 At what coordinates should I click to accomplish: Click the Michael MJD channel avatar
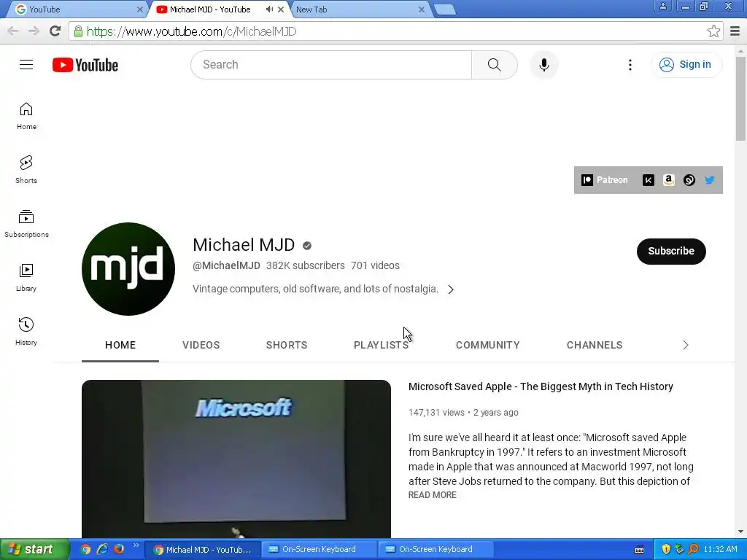(128, 269)
